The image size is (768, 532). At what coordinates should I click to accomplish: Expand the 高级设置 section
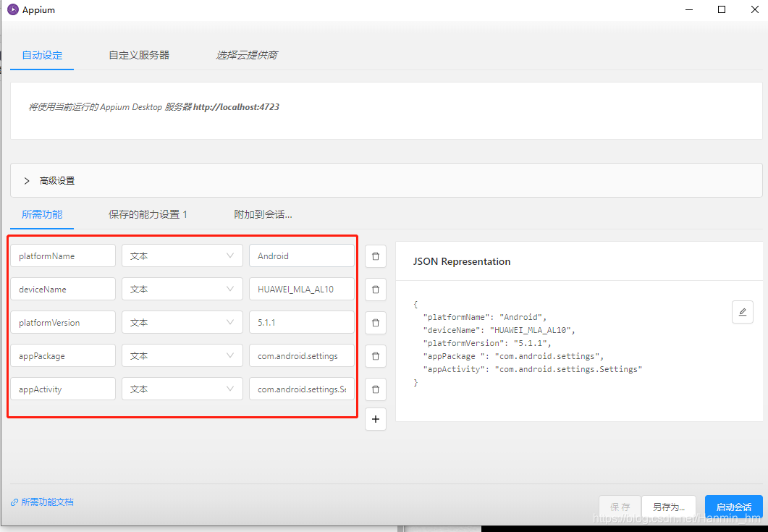(386, 180)
